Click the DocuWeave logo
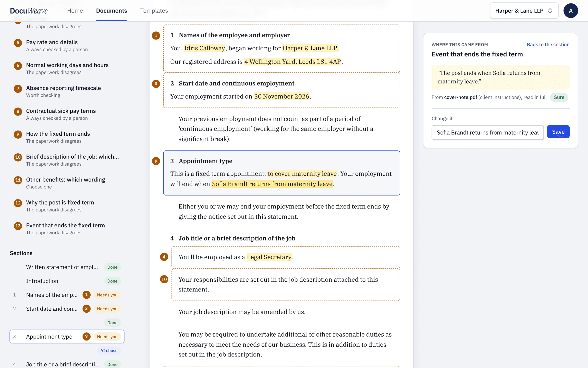588x368 pixels. [x=29, y=11]
